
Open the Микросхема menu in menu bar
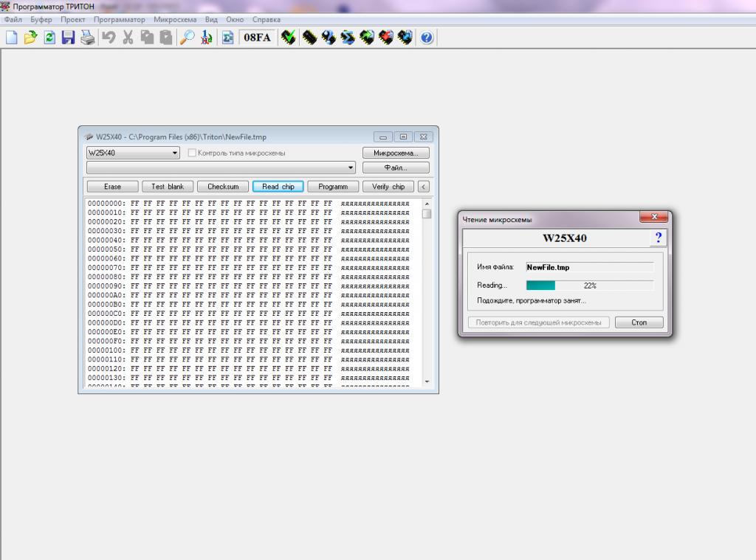point(175,19)
